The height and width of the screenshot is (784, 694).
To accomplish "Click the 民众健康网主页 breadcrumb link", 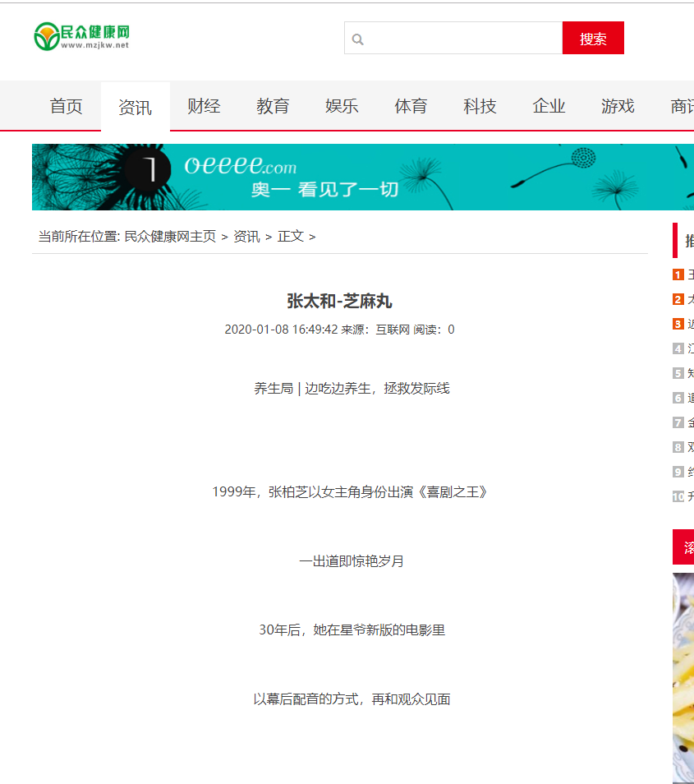I will pos(169,237).
